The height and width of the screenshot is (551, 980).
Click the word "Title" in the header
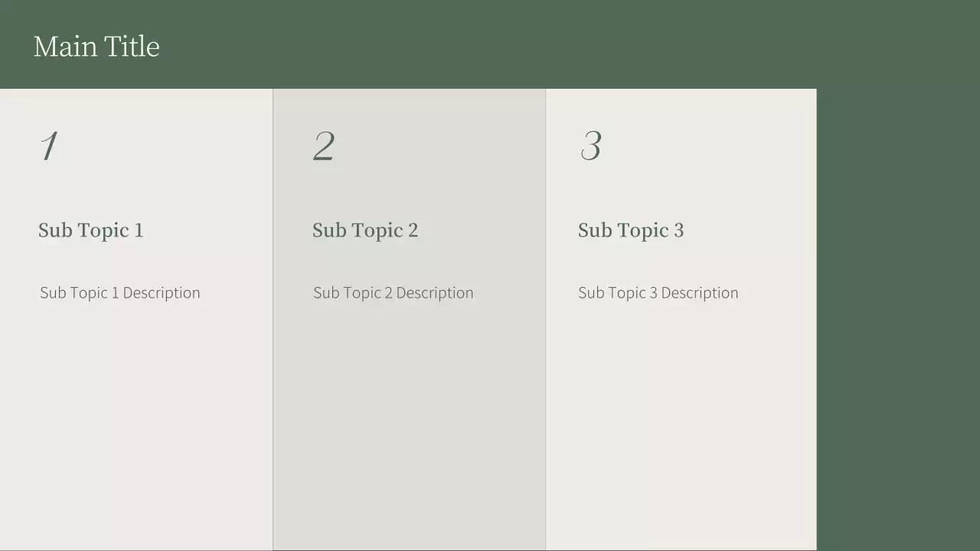132,47
